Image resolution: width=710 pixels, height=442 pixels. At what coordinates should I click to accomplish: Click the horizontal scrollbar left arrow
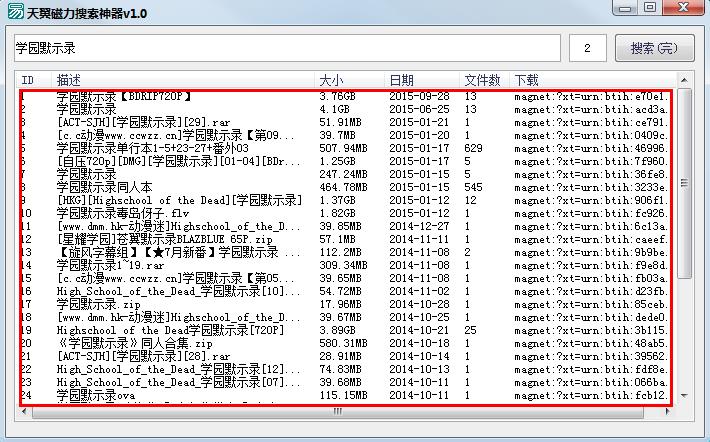[26, 411]
